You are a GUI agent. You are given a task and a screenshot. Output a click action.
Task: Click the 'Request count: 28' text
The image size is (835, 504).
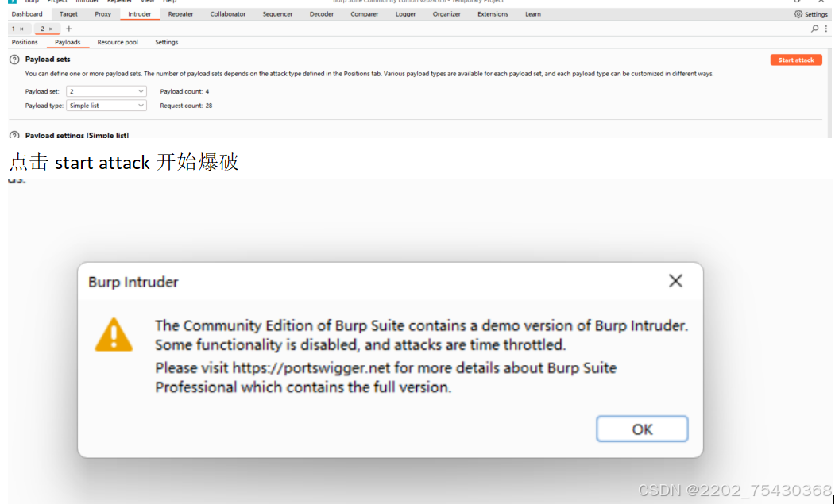click(x=187, y=106)
